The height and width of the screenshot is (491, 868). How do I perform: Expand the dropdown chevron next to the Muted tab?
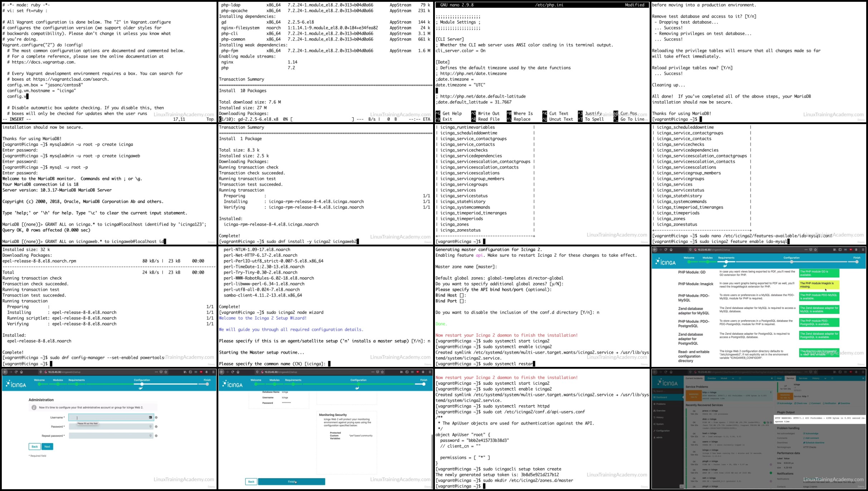click(733, 378)
